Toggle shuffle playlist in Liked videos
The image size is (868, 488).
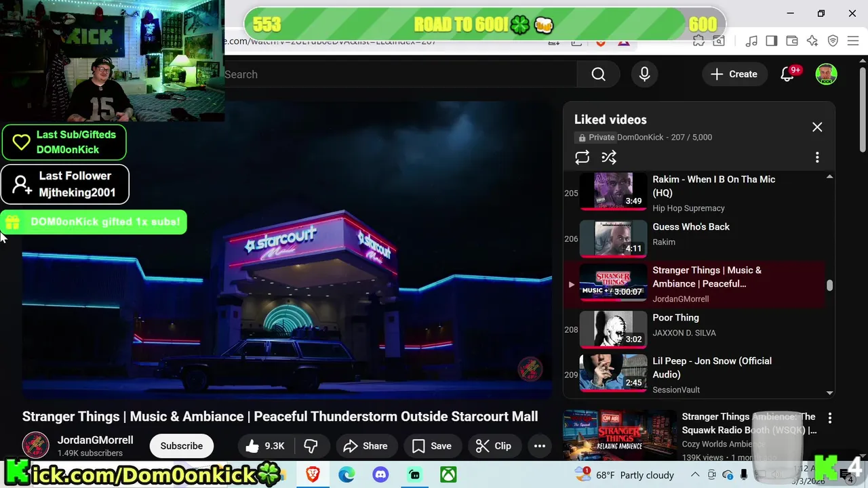click(609, 157)
